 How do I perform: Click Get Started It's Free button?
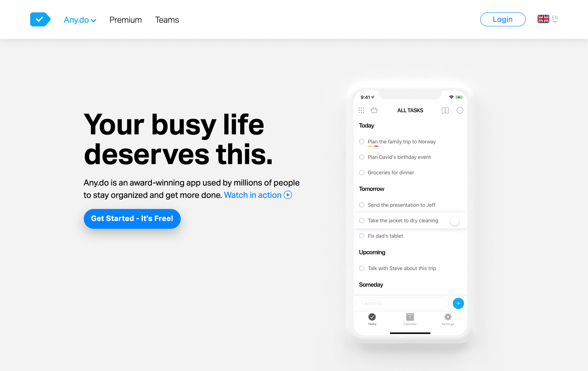132,218
